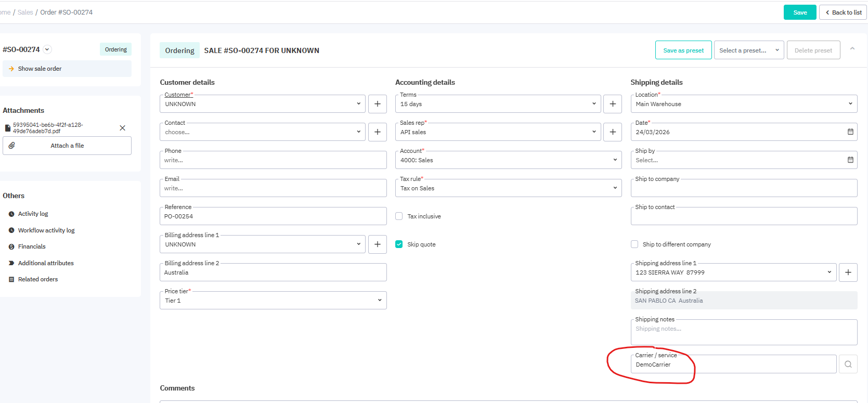Click the Related orders list icon
The height and width of the screenshot is (403, 868).
11,279
